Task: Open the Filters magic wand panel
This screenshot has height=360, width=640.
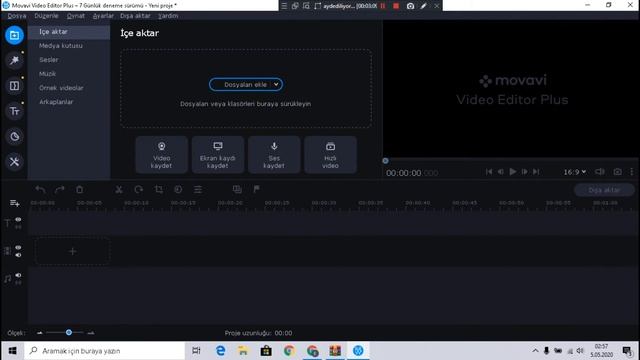Action: point(14,60)
